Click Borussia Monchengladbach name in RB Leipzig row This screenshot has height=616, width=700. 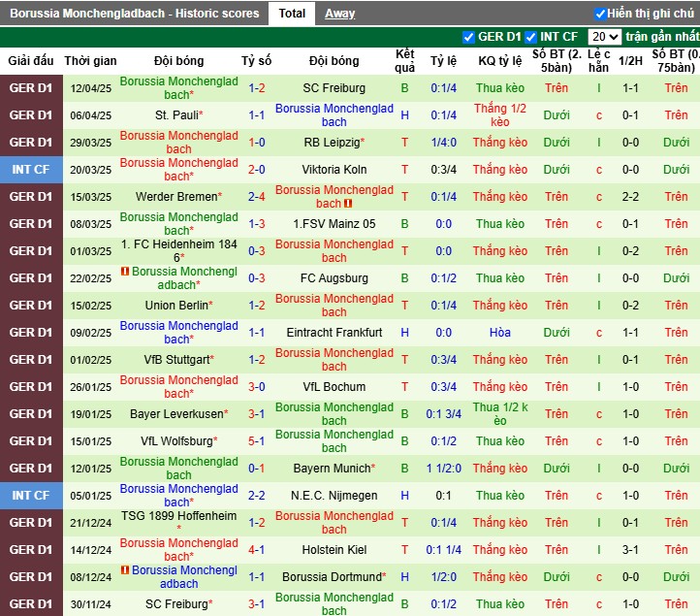point(179,143)
